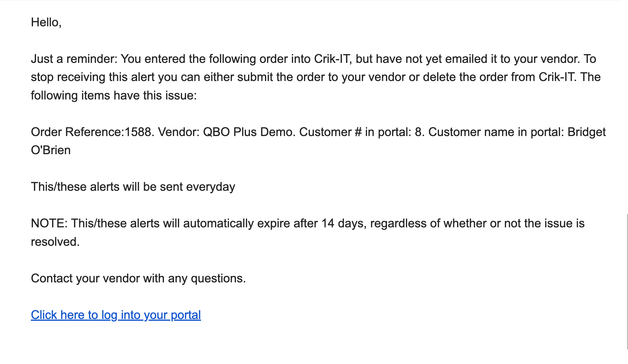
Task: Click the 'Just a reminder' opening text
Action: [x=74, y=59]
